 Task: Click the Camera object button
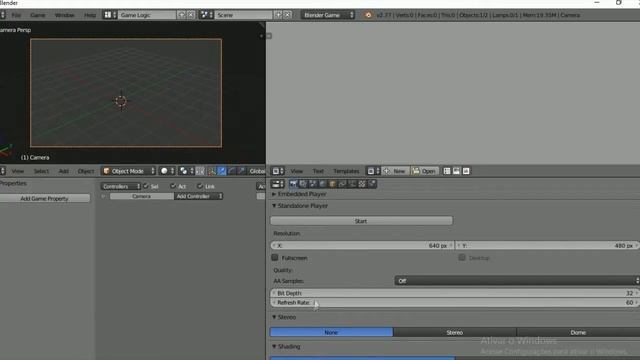[x=141, y=196]
